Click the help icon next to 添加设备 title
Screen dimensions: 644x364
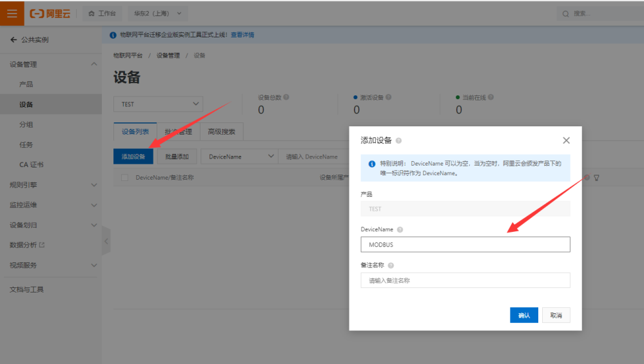pos(398,140)
